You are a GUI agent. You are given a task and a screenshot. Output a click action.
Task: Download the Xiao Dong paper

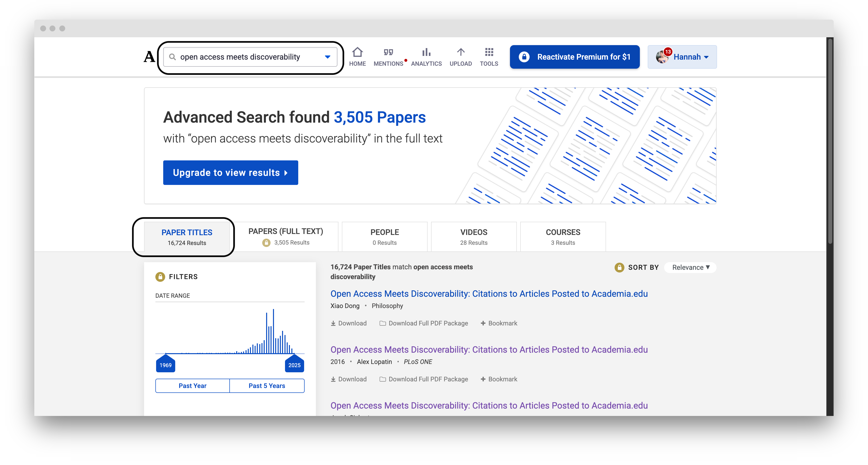349,323
